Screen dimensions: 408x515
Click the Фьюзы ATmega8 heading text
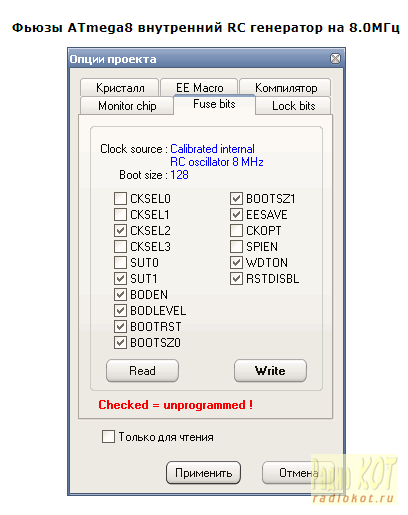click(206, 28)
